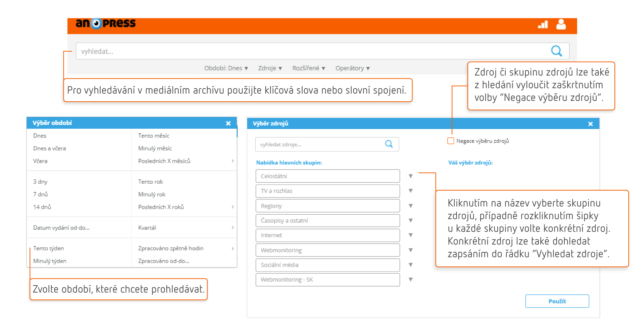Expand the Operátory dropdown
This screenshot has width=644, height=336.
(352, 68)
